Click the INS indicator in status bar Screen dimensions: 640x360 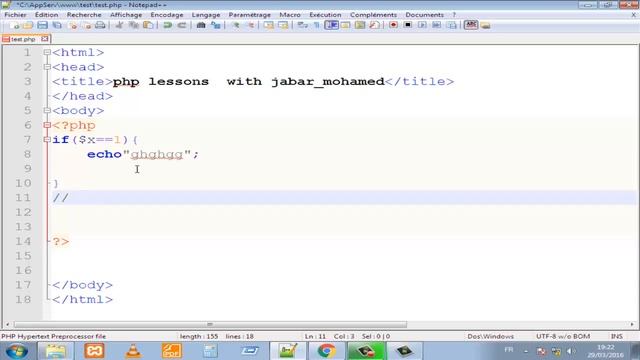617,336
